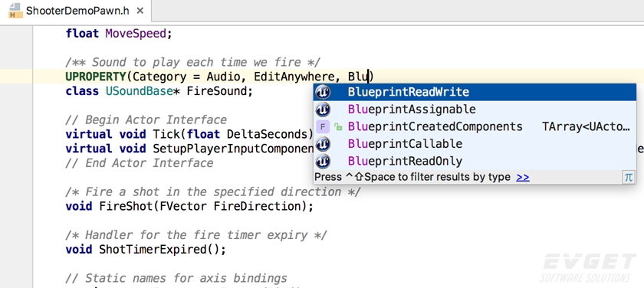The image size is (644, 288).
Task: Click 'float DeltaSeconds' parameter text
Action: (247, 134)
